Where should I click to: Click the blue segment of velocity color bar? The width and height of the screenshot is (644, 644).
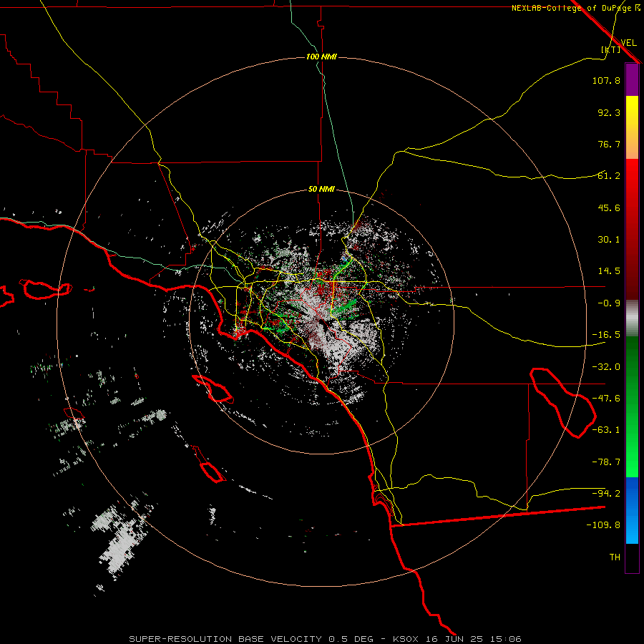click(632, 510)
